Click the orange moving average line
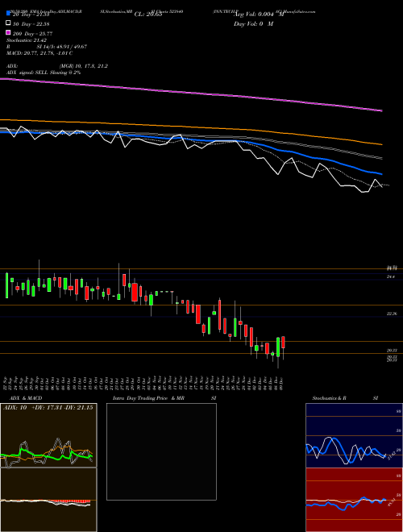403x532 pixels. point(191,128)
